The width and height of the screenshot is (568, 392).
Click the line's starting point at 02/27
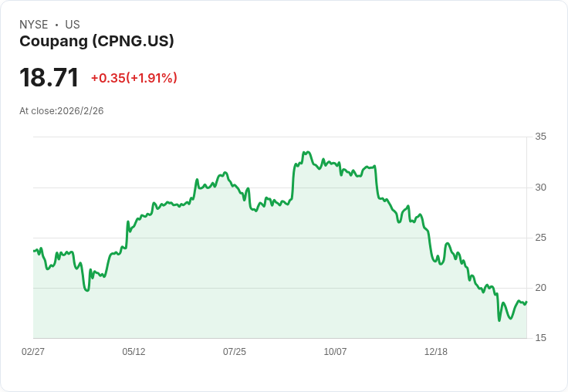click(x=34, y=251)
